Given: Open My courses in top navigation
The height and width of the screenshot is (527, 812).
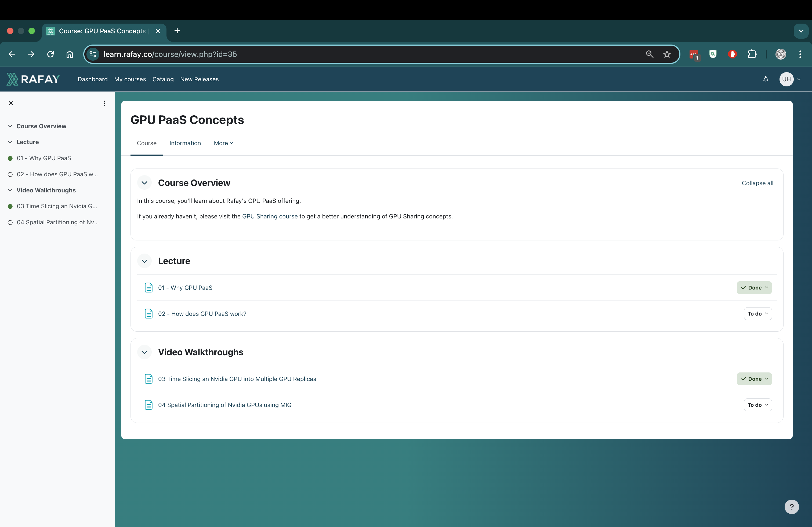Looking at the screenshot, I should 130,79.
